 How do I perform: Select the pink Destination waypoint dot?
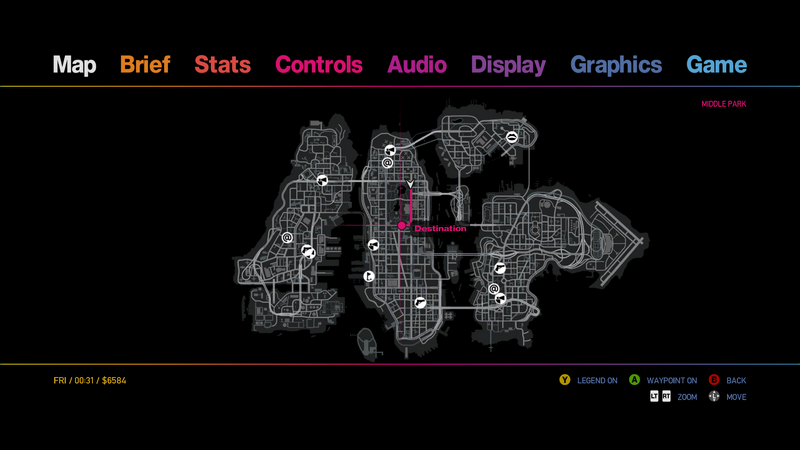point(402,226)
